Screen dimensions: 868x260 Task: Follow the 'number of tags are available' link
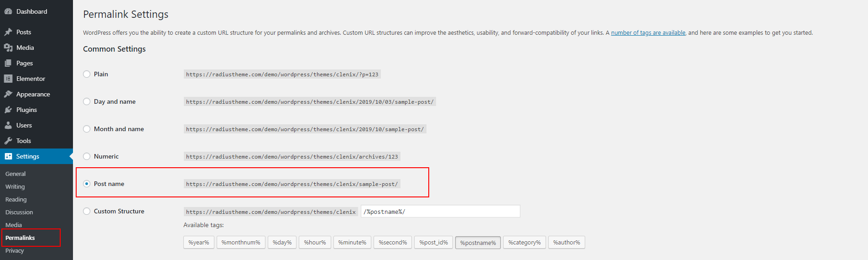[648, 32]
